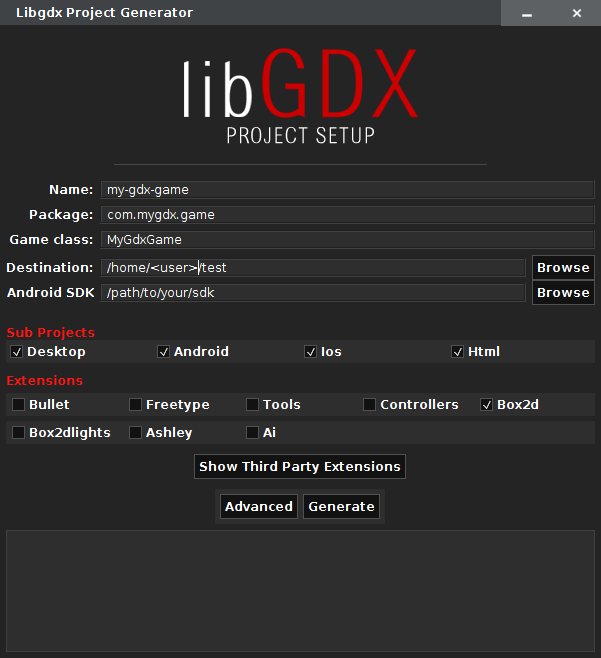Disable the Android sub project
This screenshot has height=658, width=601.
click(163, 352)
